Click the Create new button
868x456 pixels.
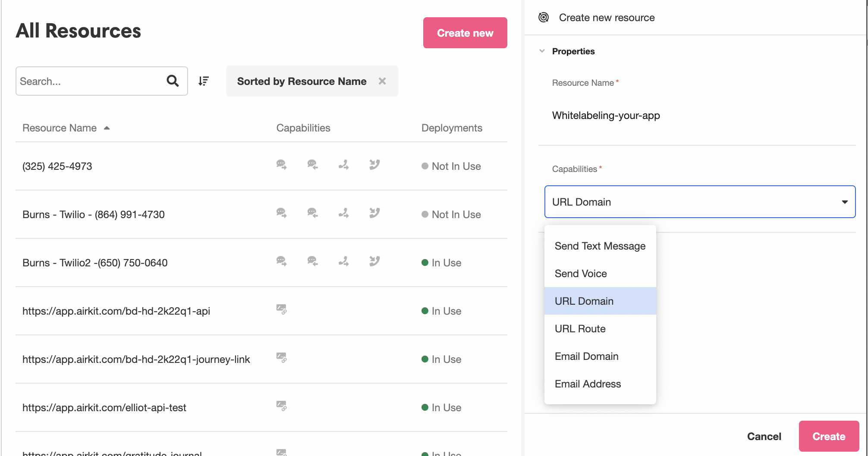[465, 33]
